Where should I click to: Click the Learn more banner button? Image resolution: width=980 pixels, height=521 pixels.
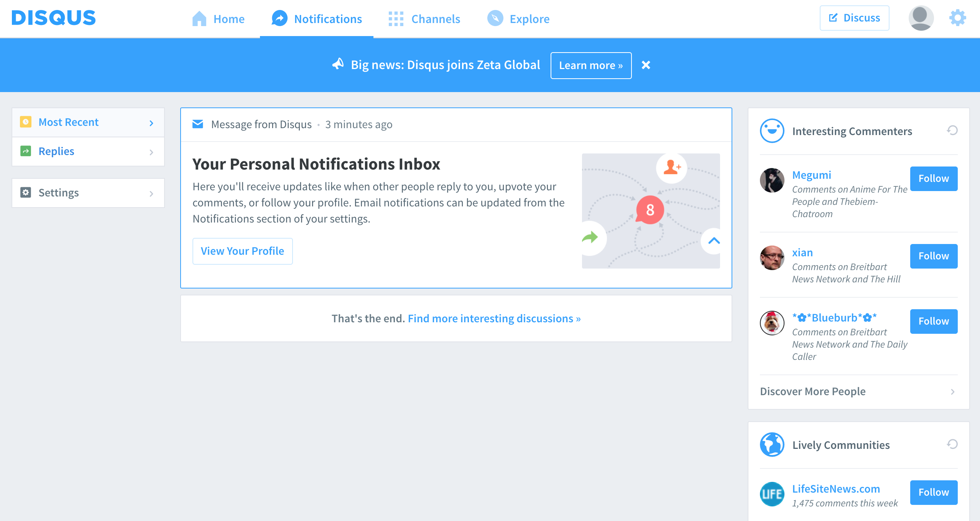click(591, 66)
